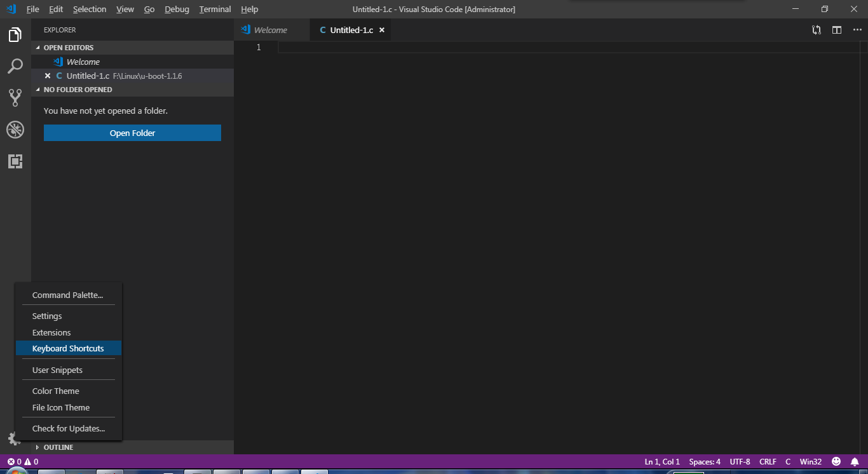The width and height of the screenshot is (868, 474).
Task: Open the Debug view
Action: coord(15,130)
